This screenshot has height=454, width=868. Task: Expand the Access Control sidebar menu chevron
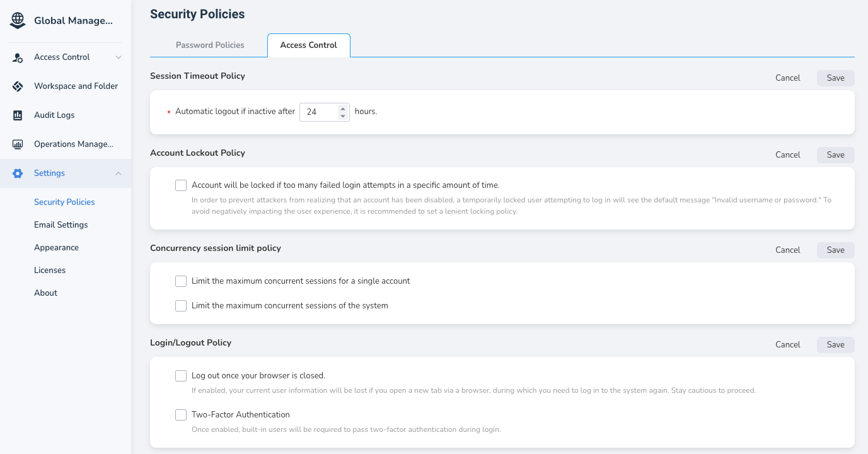119,57
